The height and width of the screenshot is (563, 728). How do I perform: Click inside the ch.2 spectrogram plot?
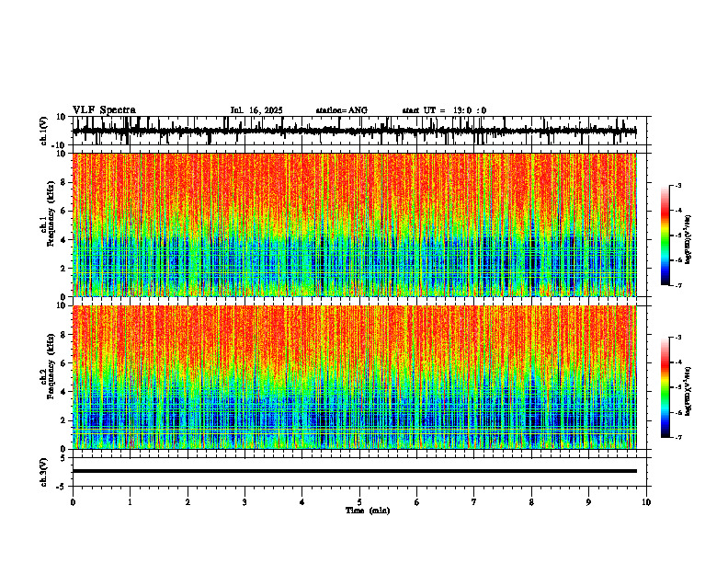tap(355, 377)
